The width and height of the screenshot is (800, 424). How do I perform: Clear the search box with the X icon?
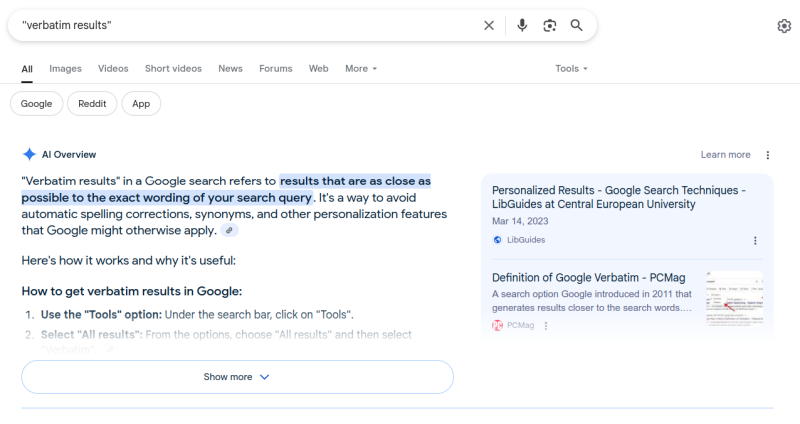pyautogui.click(x=489, y=26)
